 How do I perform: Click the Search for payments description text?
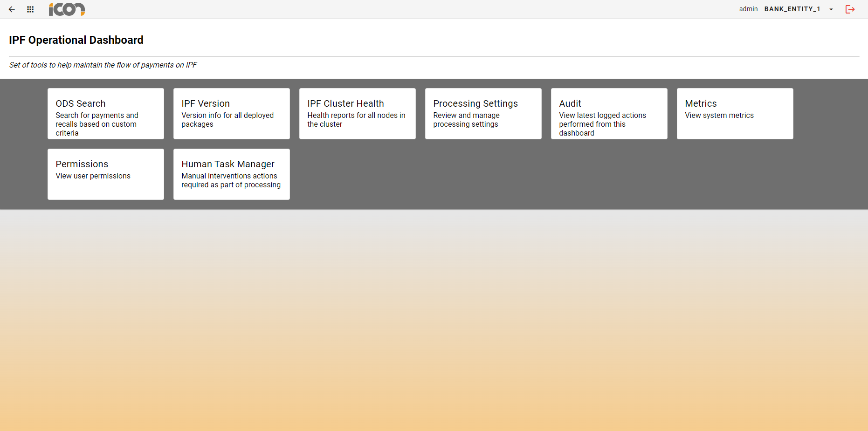click(x=97, y=124)
